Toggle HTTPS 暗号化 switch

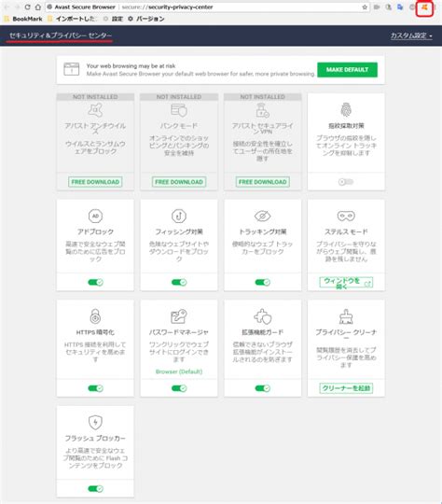click(95, 388)
